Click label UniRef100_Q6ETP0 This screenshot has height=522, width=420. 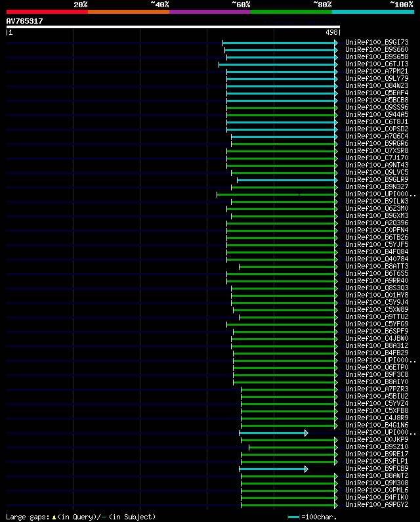tap(377, 368)
